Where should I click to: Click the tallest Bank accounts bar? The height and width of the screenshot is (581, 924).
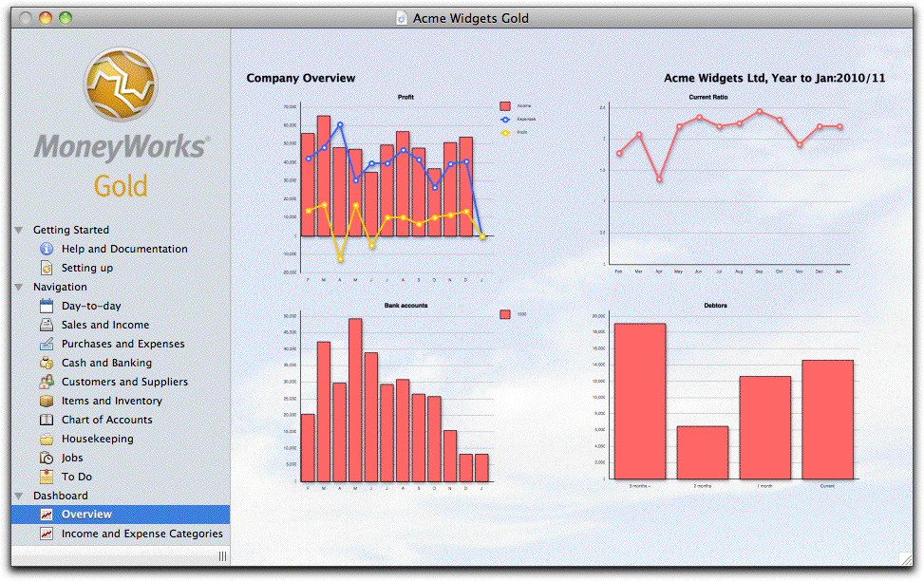(x=355, y=400)
